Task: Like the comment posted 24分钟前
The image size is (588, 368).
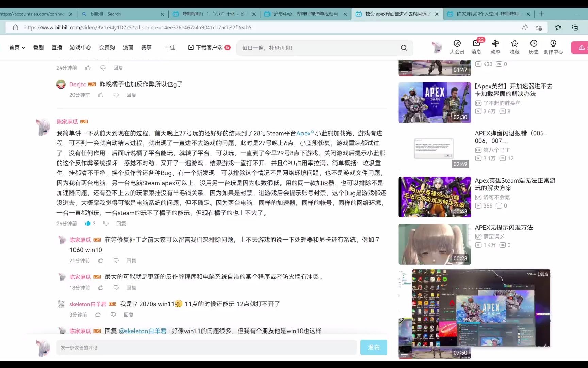Action: point(88,68)
